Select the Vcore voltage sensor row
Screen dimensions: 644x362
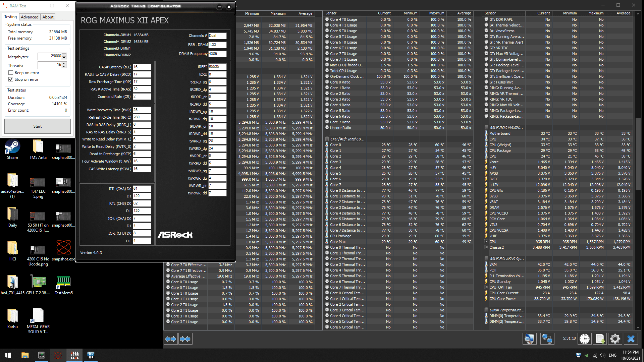(x=558, y=162)
